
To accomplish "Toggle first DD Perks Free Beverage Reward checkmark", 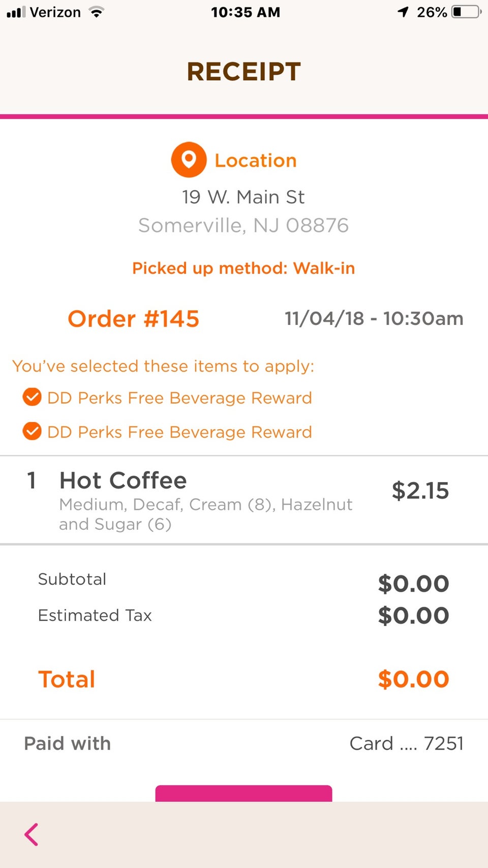I will pyautogui.click(x=32, y=397).
